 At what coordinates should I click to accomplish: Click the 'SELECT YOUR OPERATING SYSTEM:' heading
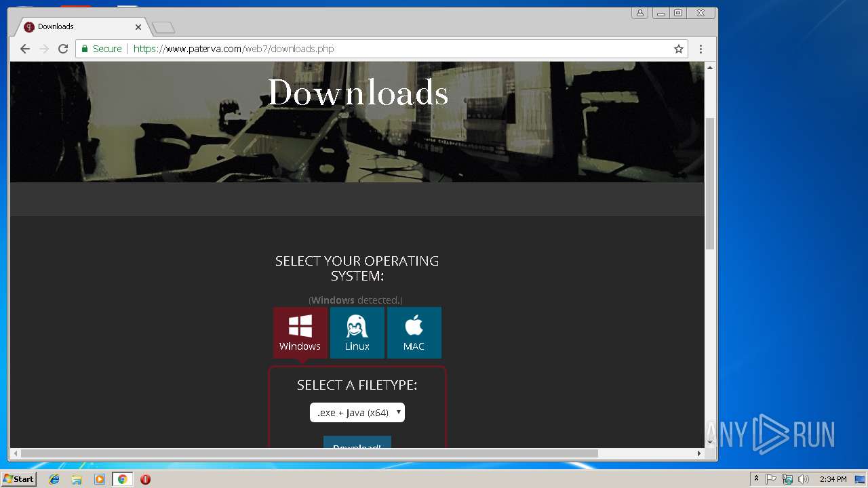click(357, 268)
